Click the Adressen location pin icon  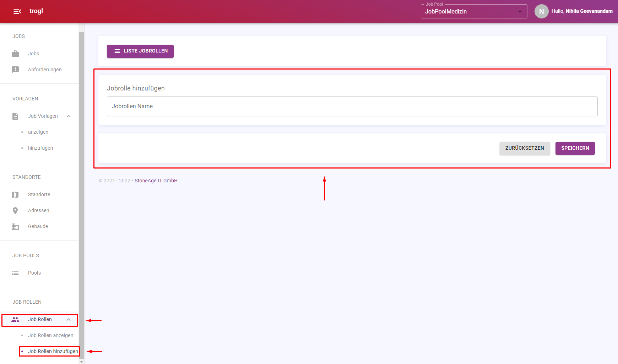(x=15, y=210)
